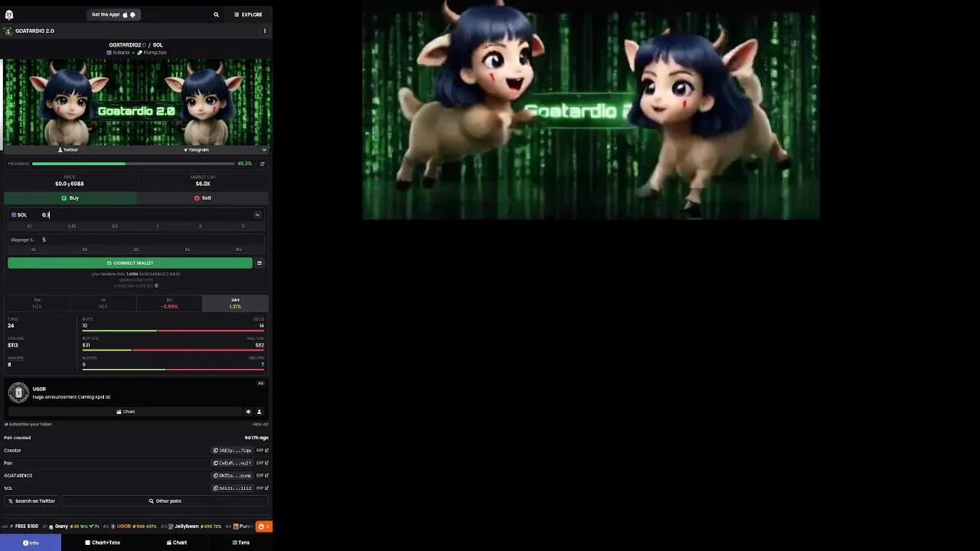Switch to the Chart bottom tab
980x551 pixels.
pyautogui.click(x=177, y=543)
